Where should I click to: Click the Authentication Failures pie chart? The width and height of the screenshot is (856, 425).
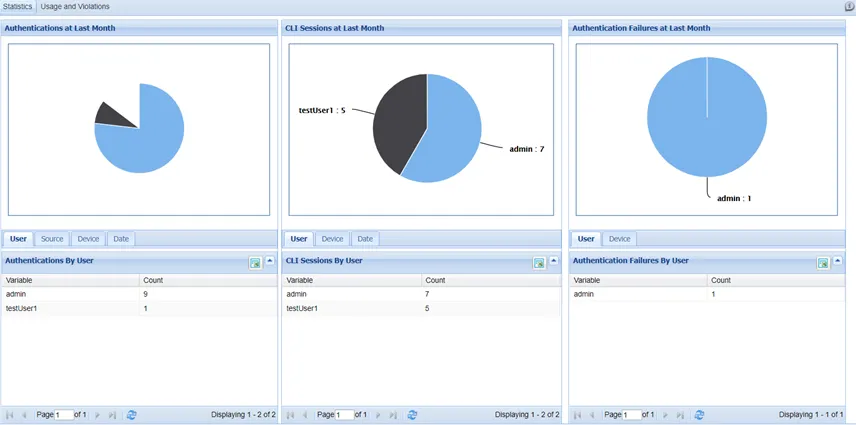[x=707, y=117]
